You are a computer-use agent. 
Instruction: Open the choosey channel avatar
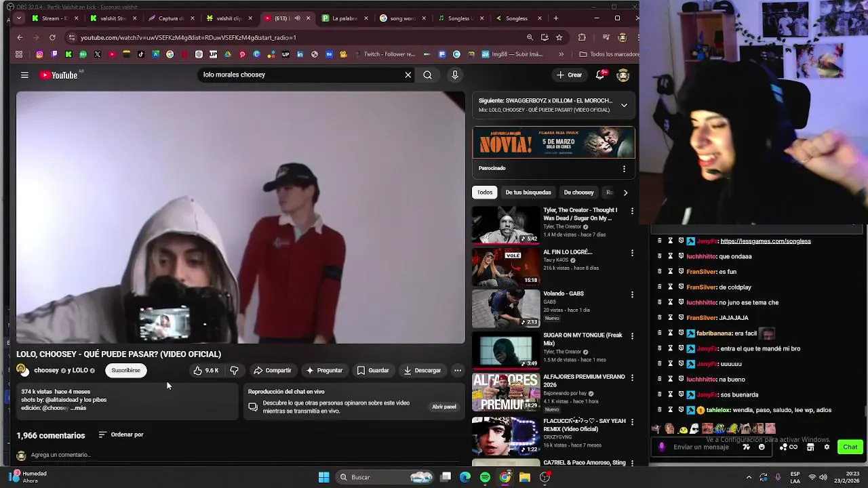(22, 370)
